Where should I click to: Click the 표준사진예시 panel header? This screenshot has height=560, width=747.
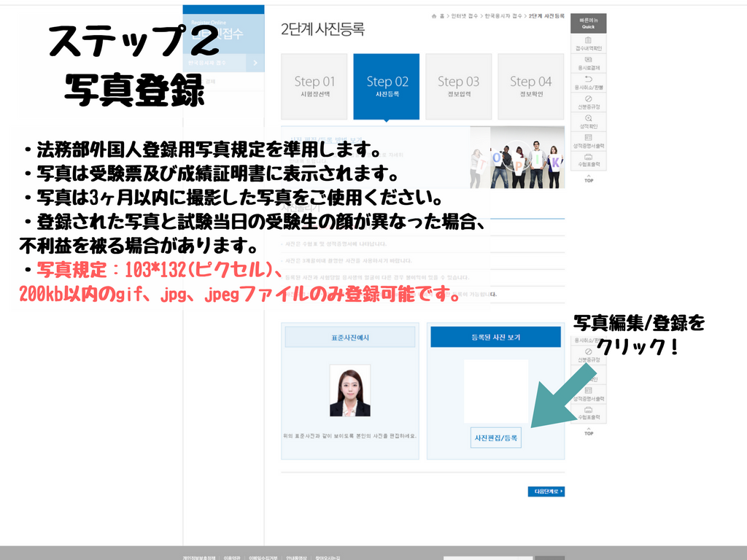pyautogui.click(x=350, y=337)
